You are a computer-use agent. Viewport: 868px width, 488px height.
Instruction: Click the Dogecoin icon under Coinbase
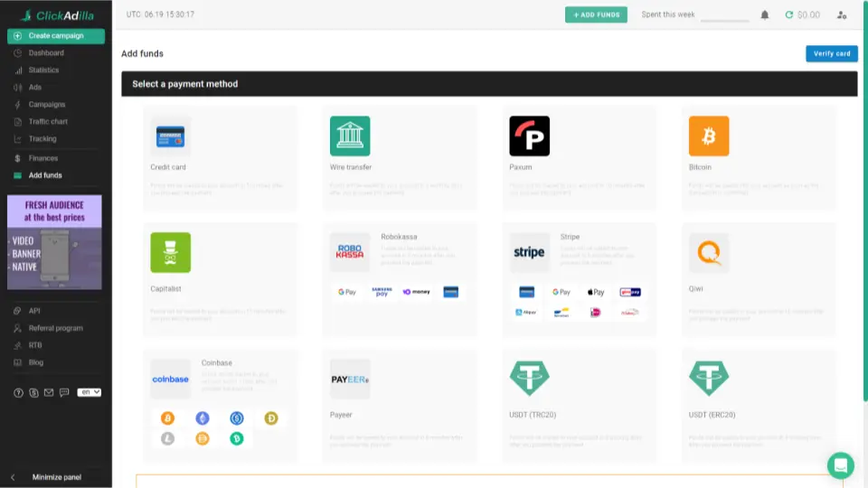(x=271, y=418)
